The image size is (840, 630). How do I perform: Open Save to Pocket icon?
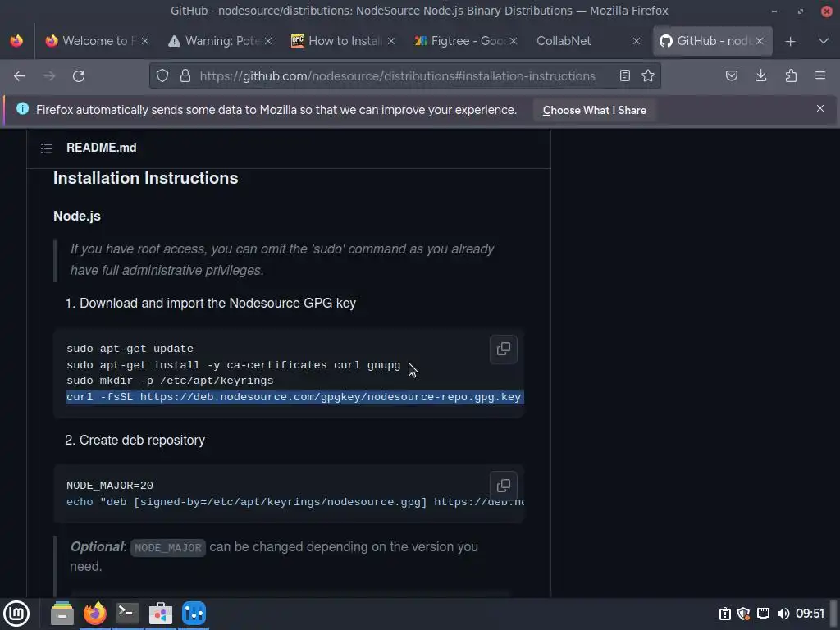coord(731,76)
